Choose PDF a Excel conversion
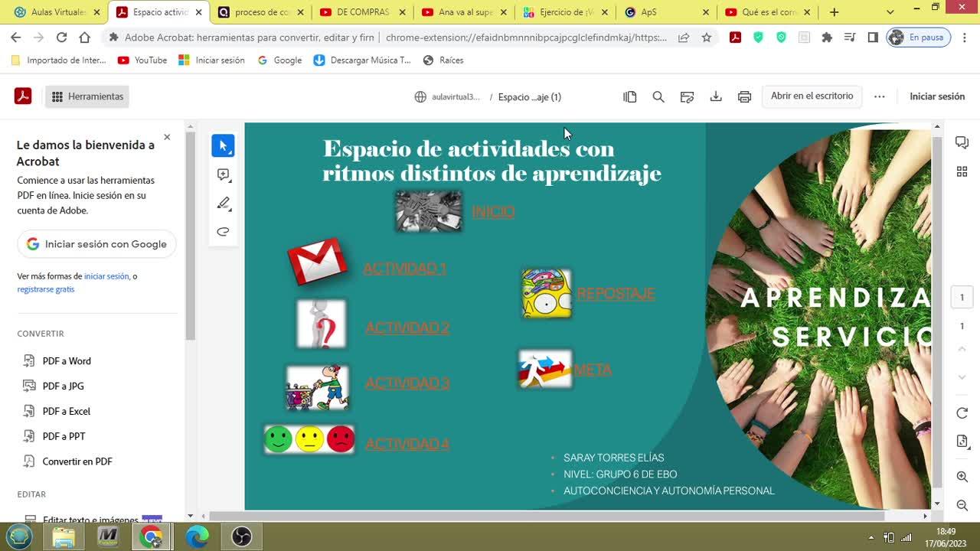The image size is (980, 551). (x=67, y=412)
